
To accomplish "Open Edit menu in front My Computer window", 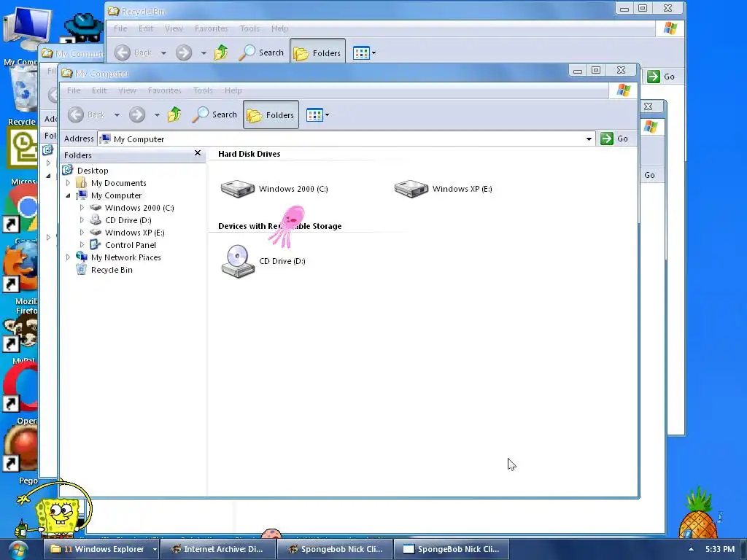I will click(x=99, y=90).
